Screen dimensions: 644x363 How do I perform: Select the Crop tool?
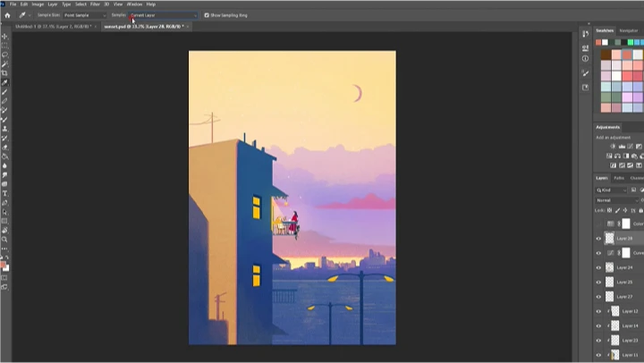(5, 73)
